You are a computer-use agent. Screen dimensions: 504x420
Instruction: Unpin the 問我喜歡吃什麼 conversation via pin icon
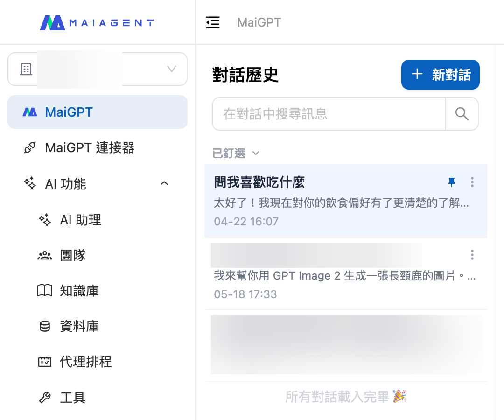452,182
